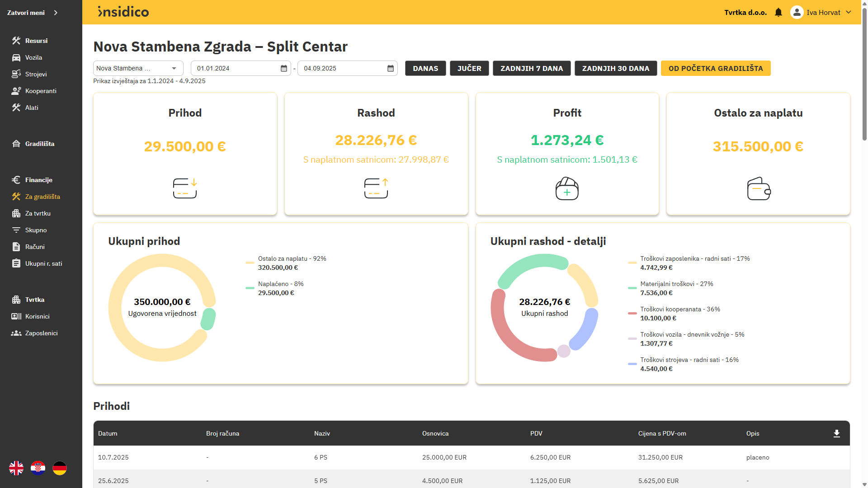Choose the German flag language icon

[60, 468]
